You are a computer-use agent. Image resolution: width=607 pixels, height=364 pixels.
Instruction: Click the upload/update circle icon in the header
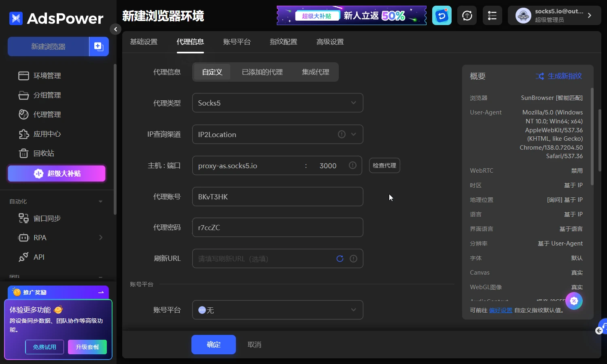[x=467, y=16]
